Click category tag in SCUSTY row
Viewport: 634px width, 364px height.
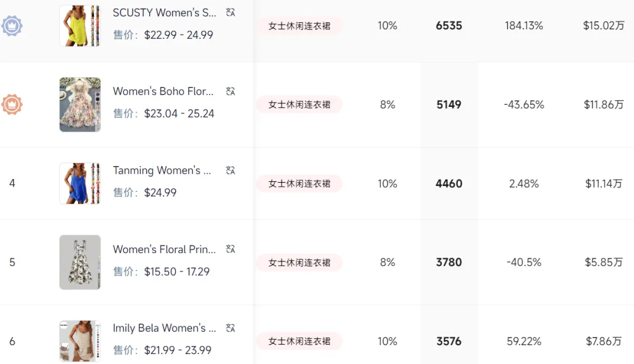(299, 26)
